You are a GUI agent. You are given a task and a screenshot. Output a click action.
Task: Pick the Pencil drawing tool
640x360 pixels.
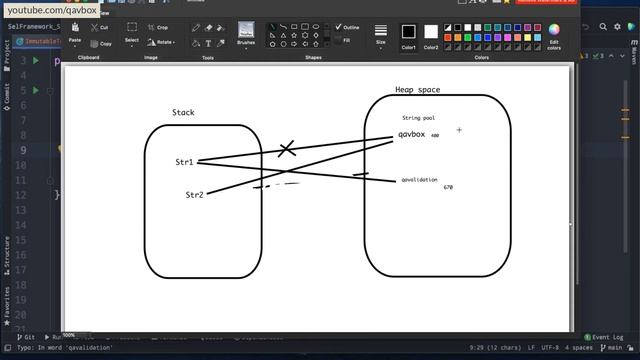196,28
